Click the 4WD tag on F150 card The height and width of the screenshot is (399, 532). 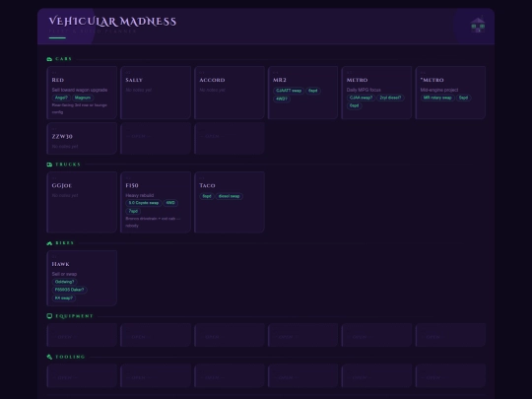click(x=170, y=203)
